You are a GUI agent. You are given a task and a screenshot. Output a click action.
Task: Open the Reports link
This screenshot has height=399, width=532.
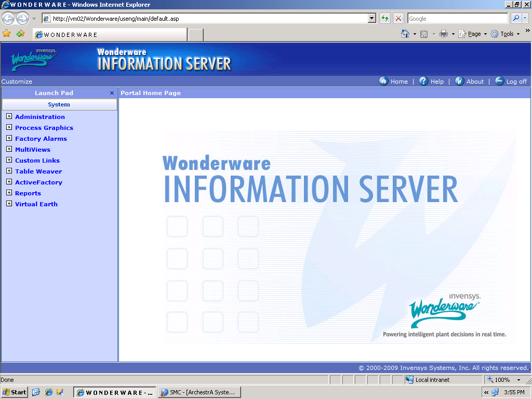[28, 193]
